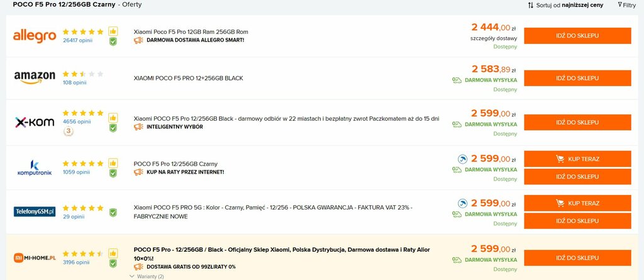Click Allegro's thumbs-up recommendation badge
Screen dimensions: 644x280
[113, 31]
